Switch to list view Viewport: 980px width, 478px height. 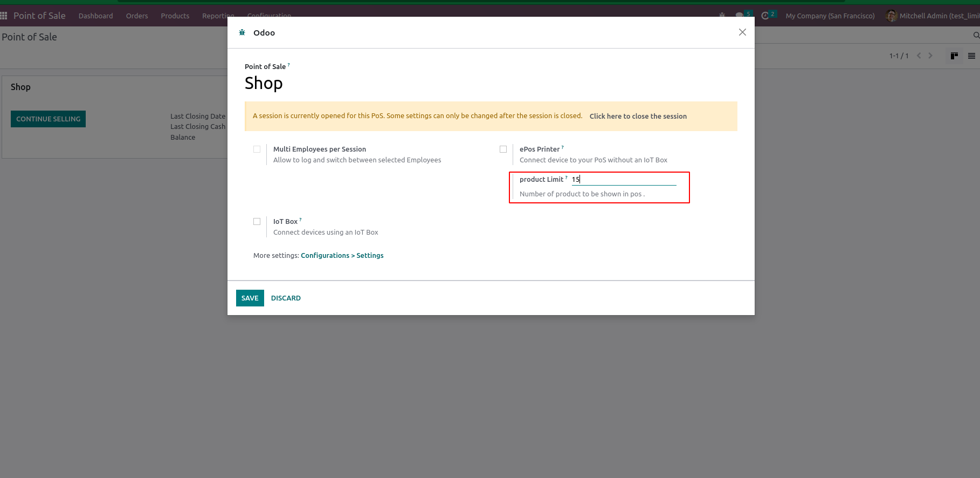point(971,56)
